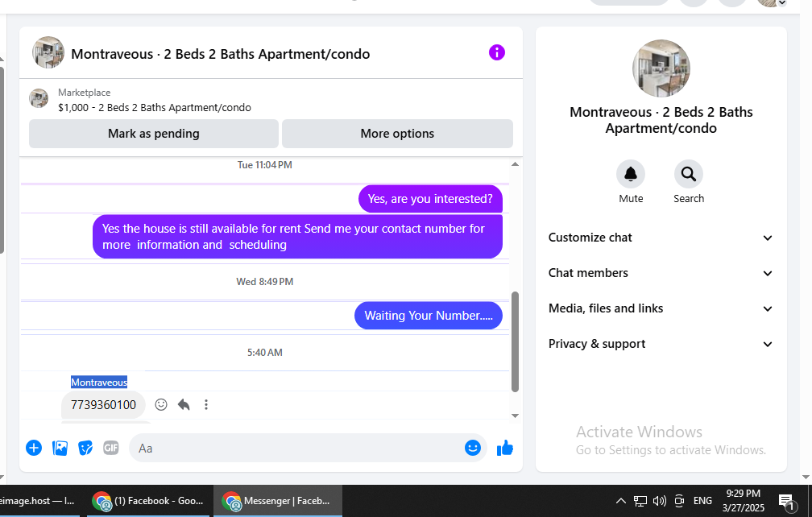Attach a photo using image icon
Screen dimensions: 812x517
60,448
